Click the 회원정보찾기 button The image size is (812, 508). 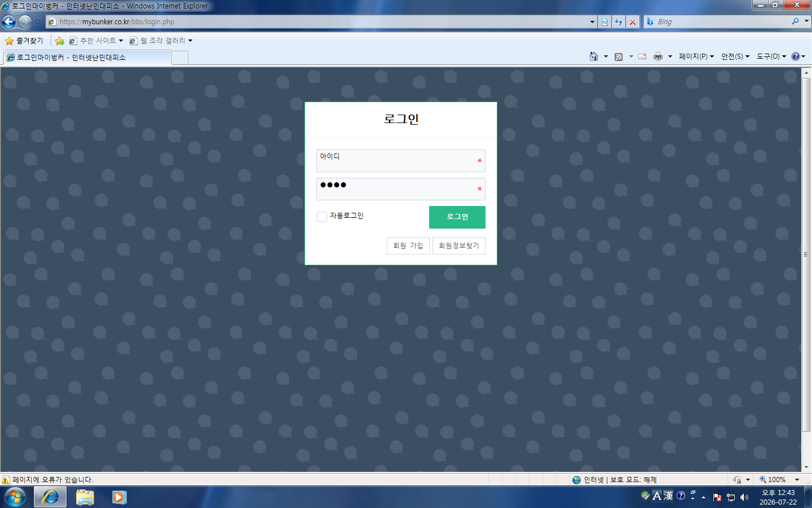(459, 246)
